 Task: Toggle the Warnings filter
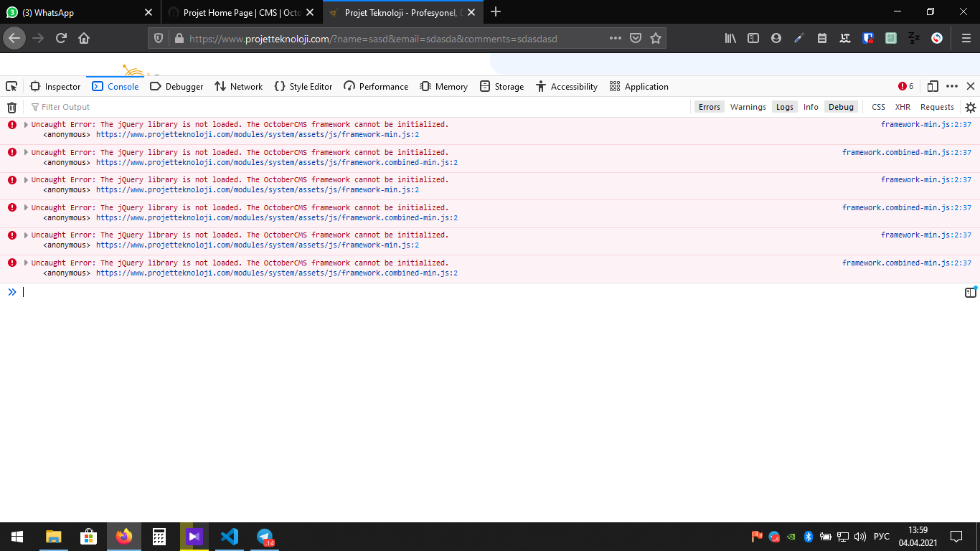[748, 107]
